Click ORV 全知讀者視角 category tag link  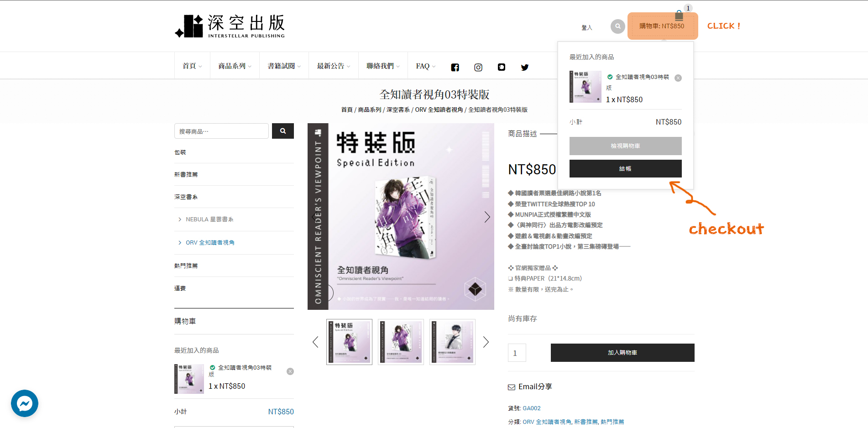coord(547,422)
